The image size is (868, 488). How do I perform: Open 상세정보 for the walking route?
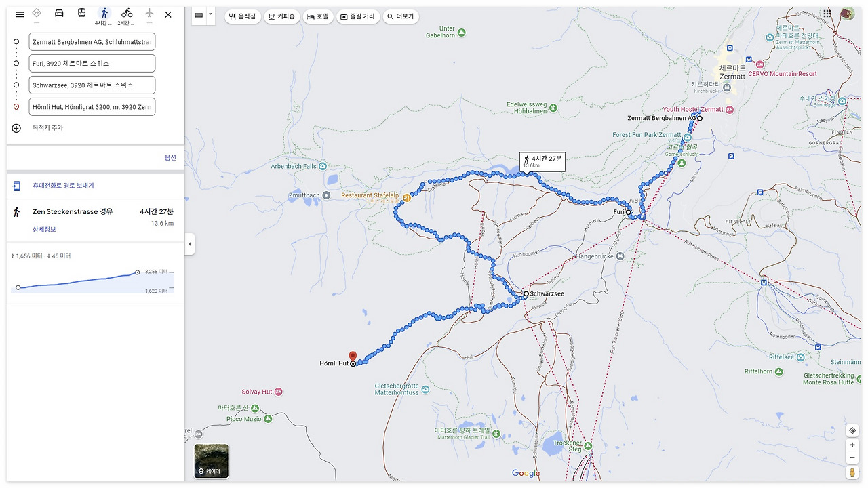[44, 229]
